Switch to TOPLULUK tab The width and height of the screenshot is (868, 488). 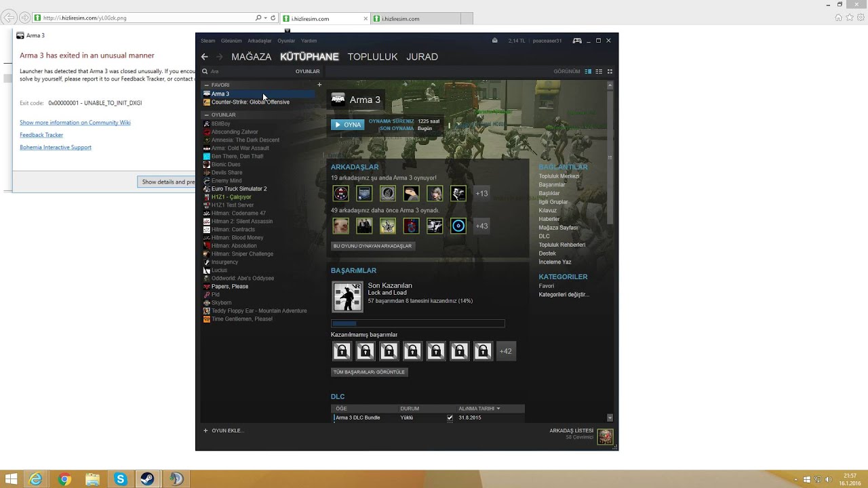point(372,57)
